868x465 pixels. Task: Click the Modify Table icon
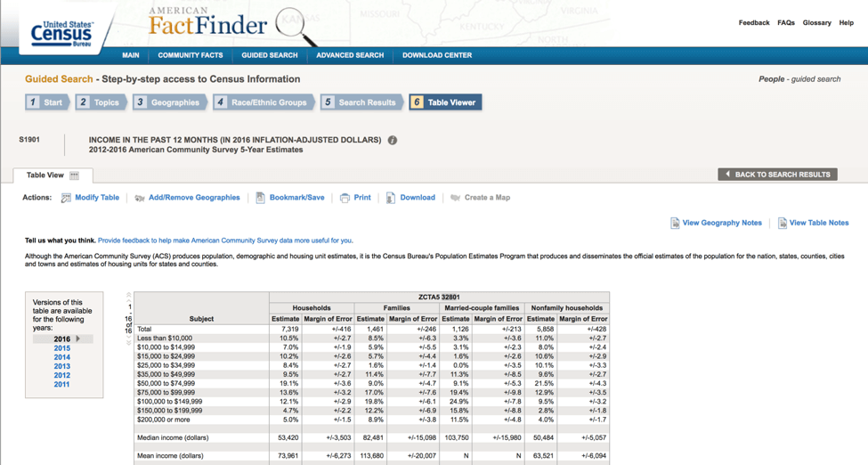(66, 198)
